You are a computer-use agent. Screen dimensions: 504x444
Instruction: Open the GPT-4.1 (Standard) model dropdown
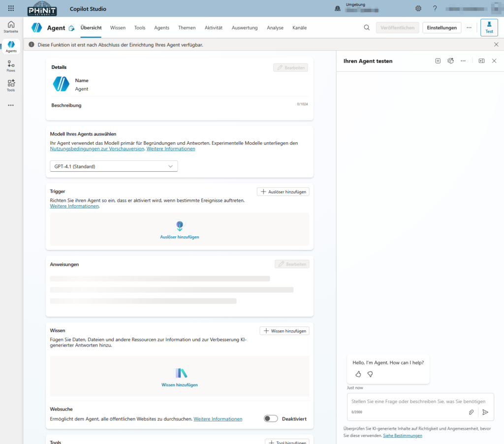pos(114,166)
